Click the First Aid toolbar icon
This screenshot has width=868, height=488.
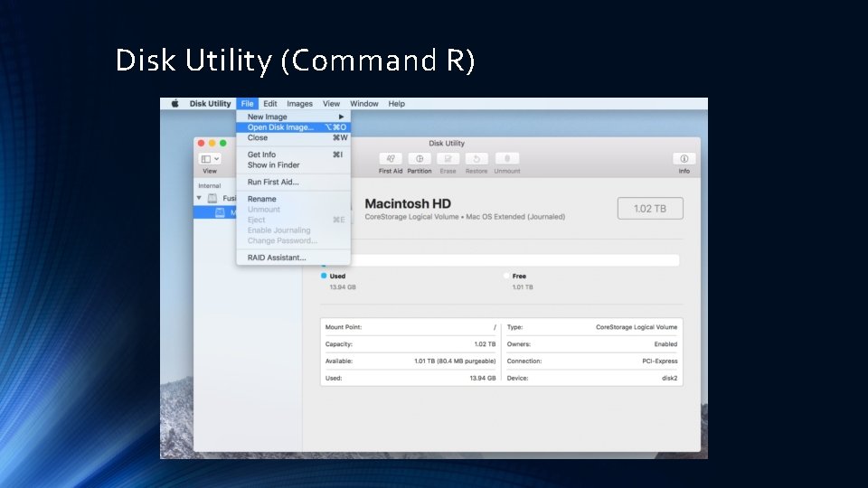391,159
